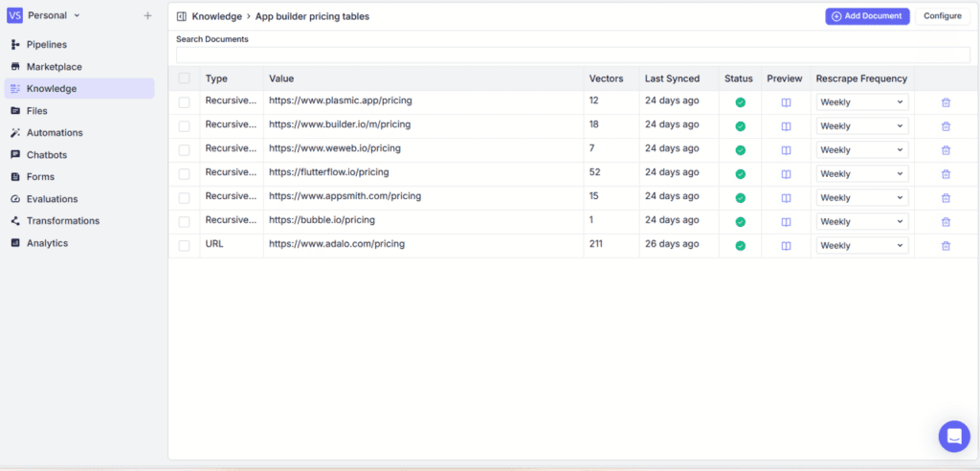Viewport: 980px width, 471px height.
Task: Go to Pipelines in the sidebar
Action: [46, 45]
